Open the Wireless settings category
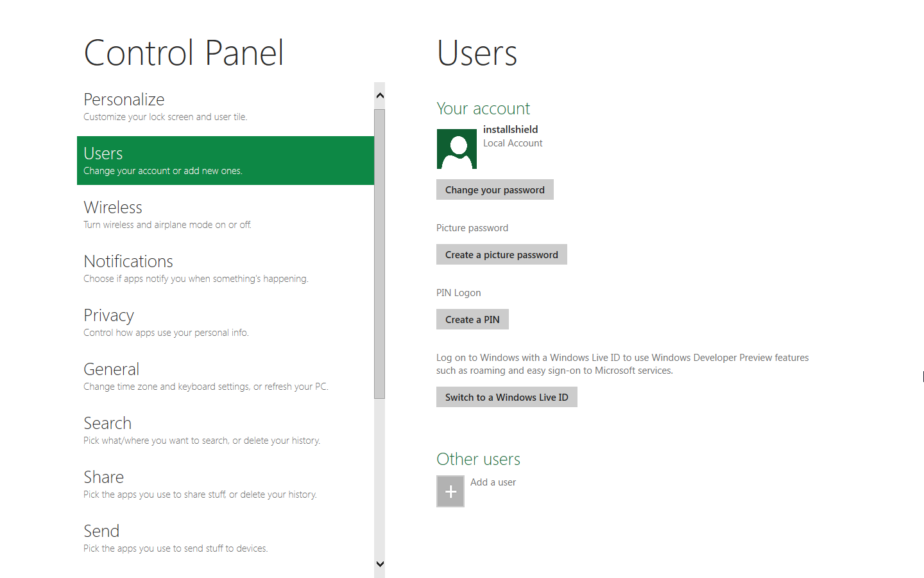The image size is (924, 578). coord(225,215)
